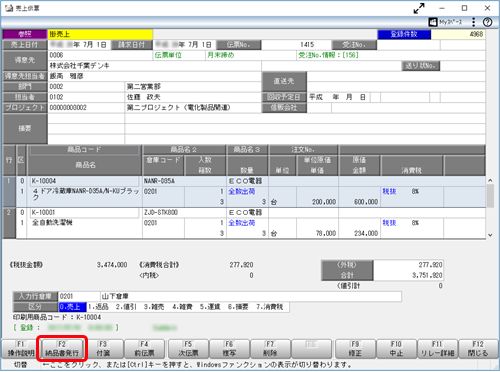Click amount 600,000 cell
The width and height of the screenshot is (500, 372).
[359, 202]
